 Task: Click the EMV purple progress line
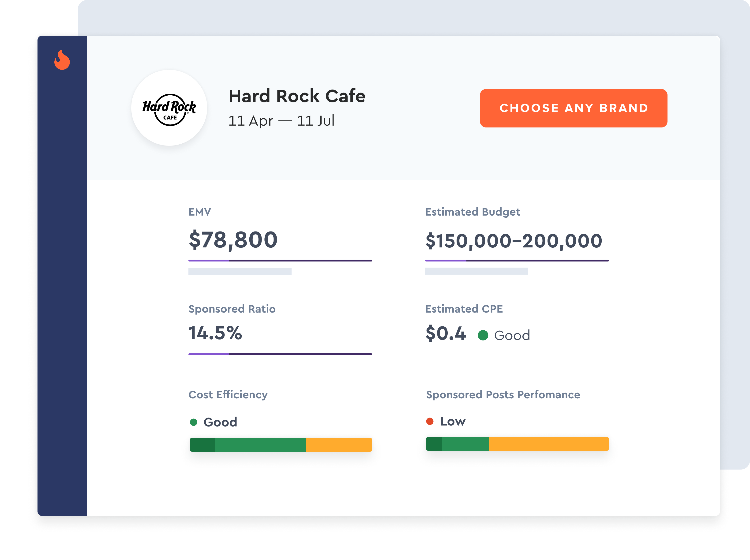point(280,260)
